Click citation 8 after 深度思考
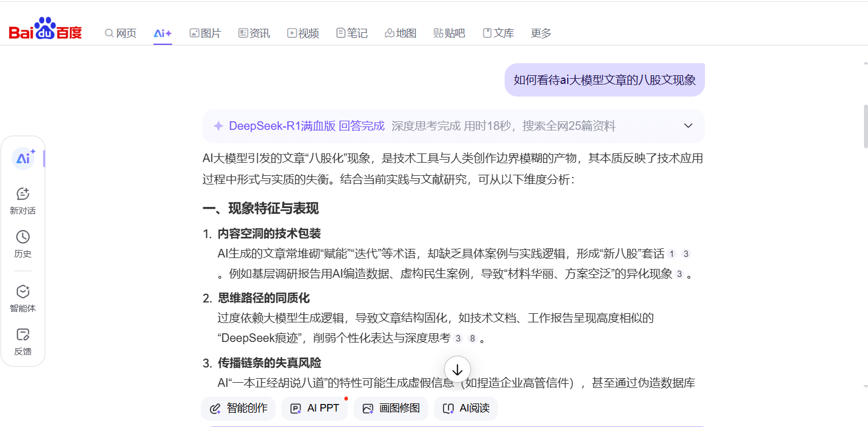The height and width of the screenshot is (427, 868). [472, 338]
